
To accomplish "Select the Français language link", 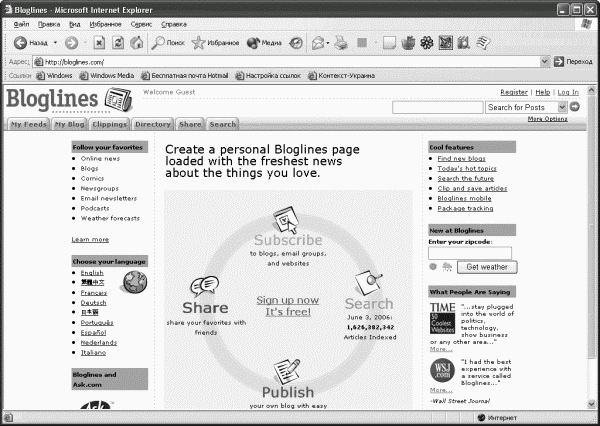I will 94,292.
